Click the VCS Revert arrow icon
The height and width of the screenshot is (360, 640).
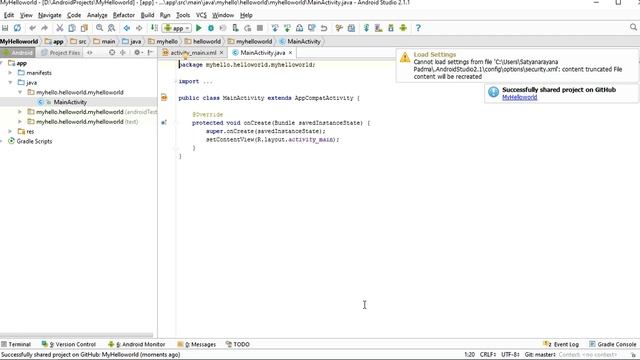click(x=324, y=28)
